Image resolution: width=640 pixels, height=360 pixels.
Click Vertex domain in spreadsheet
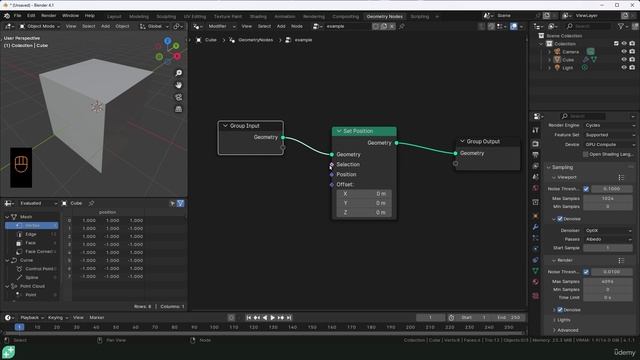click(32, 225)
